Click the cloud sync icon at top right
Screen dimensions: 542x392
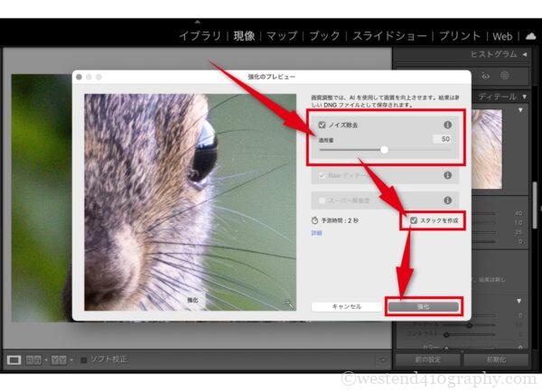[530, 36]
